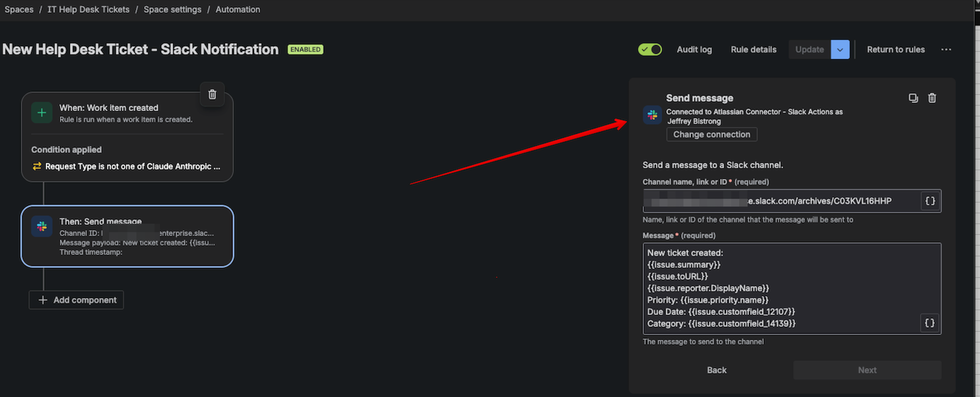The image size is (980, 397).
Task: Go to Spaces breadcrumb
Action: [19, 9]
